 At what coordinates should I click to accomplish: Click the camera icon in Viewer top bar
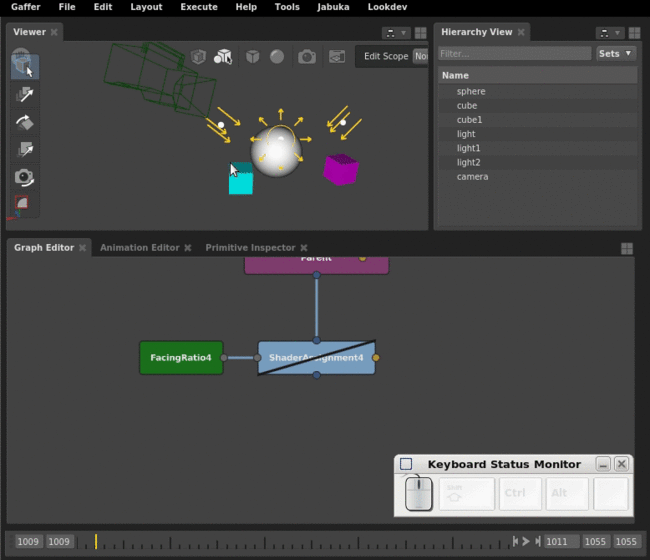tap(307, 56)
